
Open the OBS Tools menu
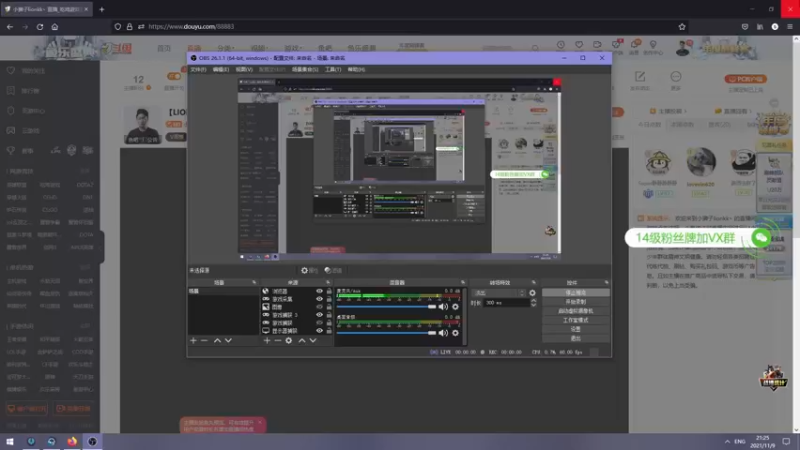point(333,69)
